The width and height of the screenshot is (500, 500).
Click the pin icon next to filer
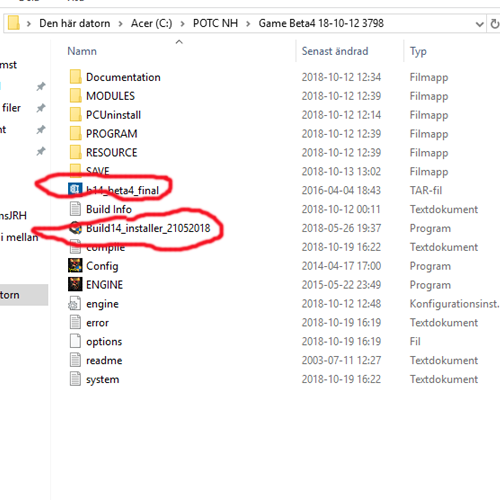point(41,108)
